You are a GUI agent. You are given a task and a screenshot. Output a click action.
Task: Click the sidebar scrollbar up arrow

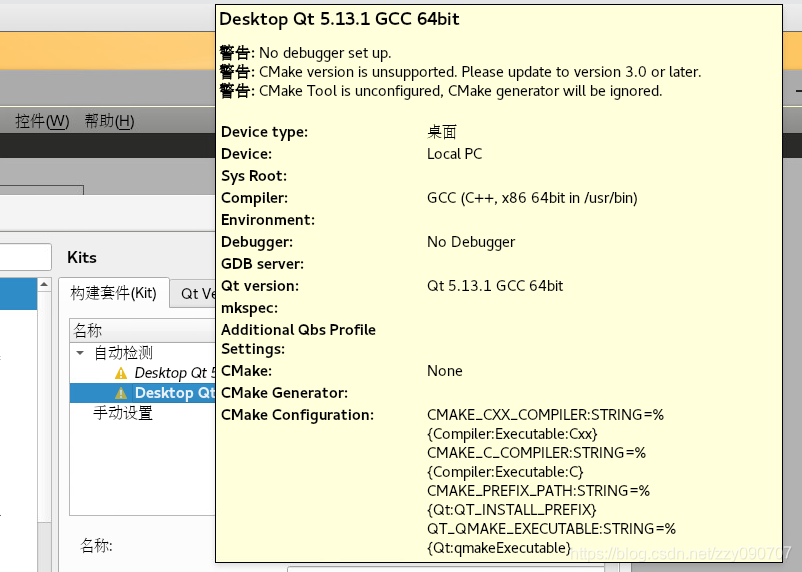click(x=44, y=284)
